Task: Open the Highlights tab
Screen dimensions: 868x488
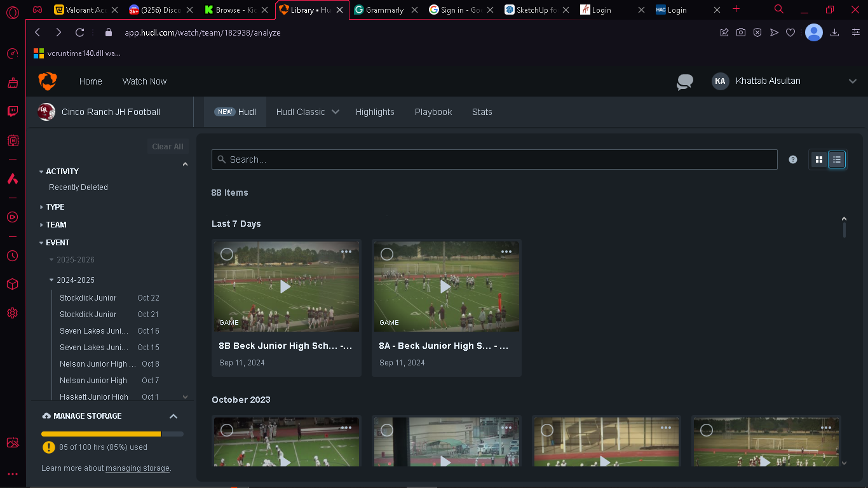Action: 375,112
